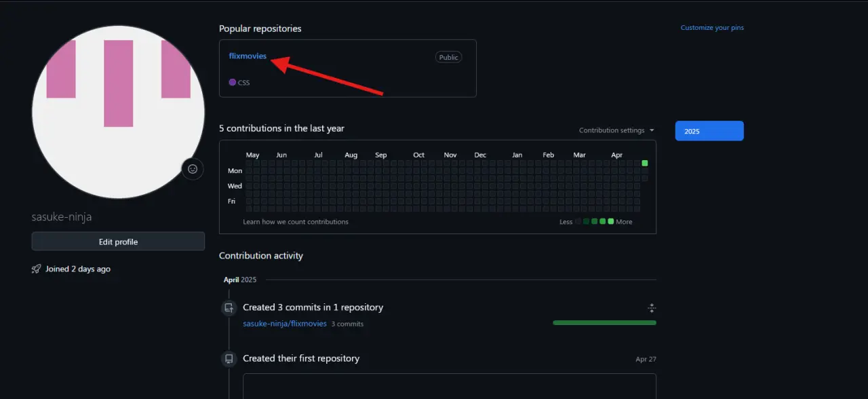Click 'Created 3 commits in 1 repository'
Image resolution: width=868 pixels, height=399 pixels.
(313, 307)
